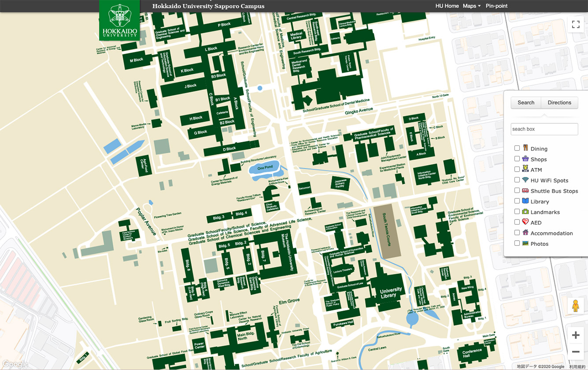Viewport: 588px width, 370px height.
Task: Click the Accommodation house icon
Action: click(525, 233)
